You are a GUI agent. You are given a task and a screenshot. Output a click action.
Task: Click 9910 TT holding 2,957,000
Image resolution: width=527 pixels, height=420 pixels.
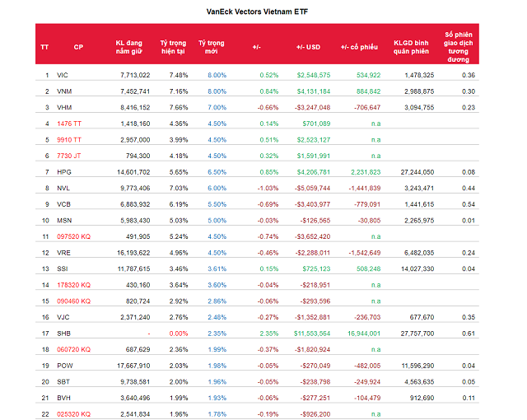pos(135,140)
